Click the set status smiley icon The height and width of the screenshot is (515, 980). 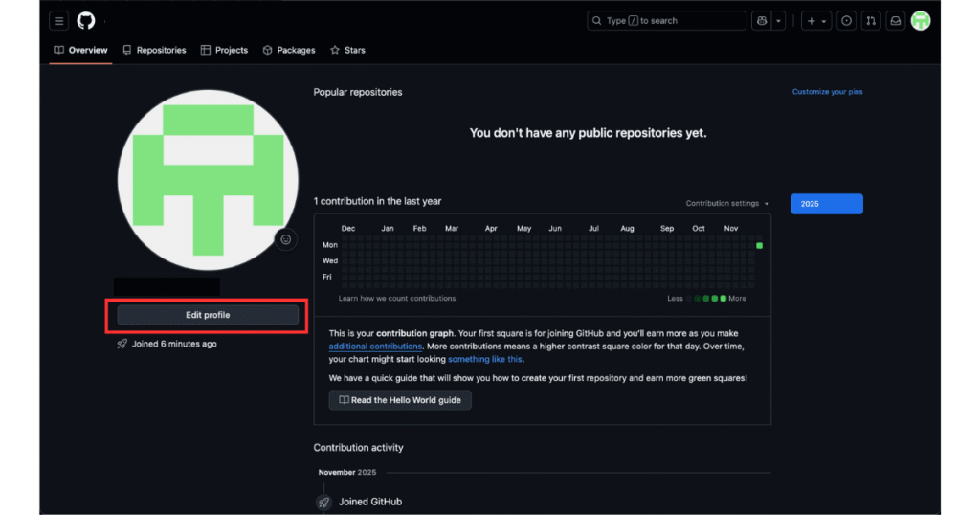285,239
